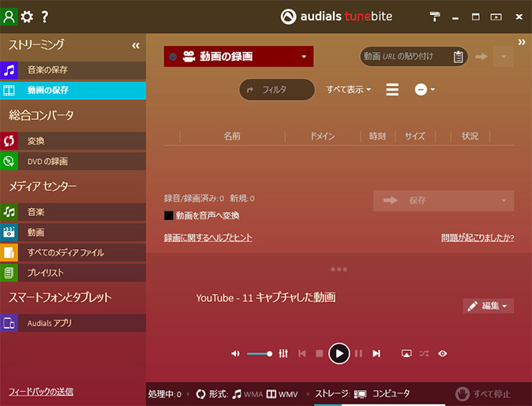Viewport: 532px width, 406px height.
Task: Open Audials アプリ section
Action: click(73, 323)
